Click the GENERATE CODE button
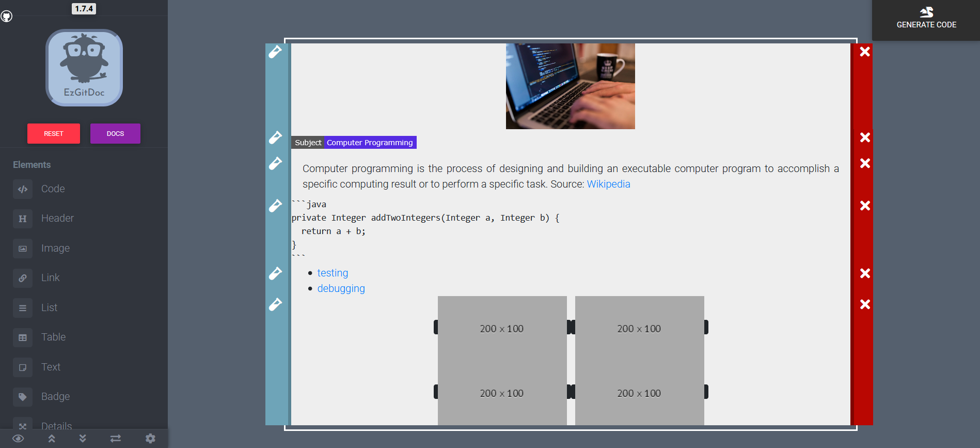980x448 pixels. (x=926, y=20)
